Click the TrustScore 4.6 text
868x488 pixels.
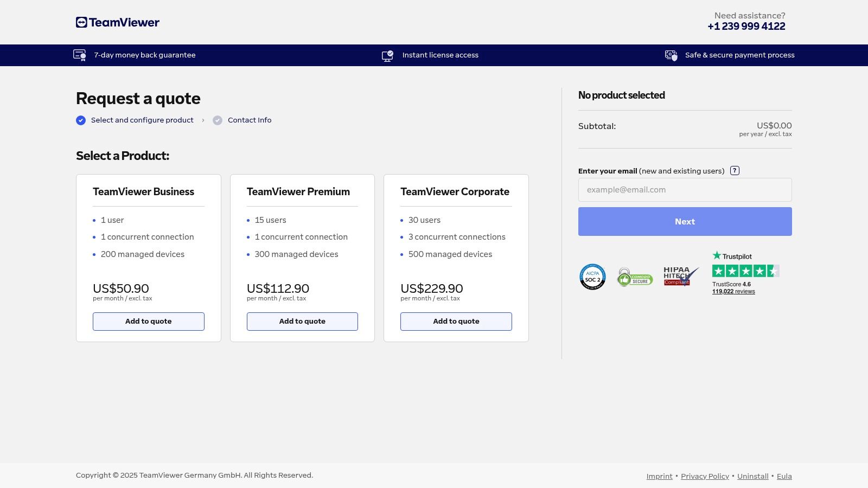(x=731, y=284)
